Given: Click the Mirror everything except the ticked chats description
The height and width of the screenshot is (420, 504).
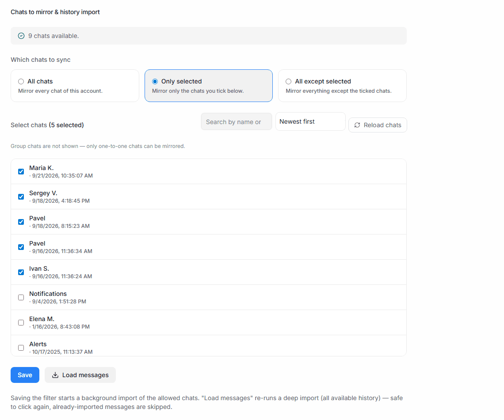Looking at the screenshot, I should pos(339,91).
